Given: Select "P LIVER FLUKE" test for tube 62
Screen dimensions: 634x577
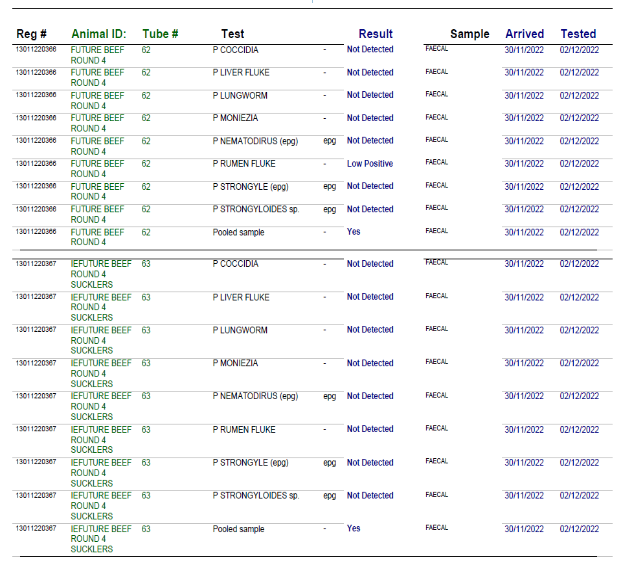Looking at the screenshot, I should [241, 73].
